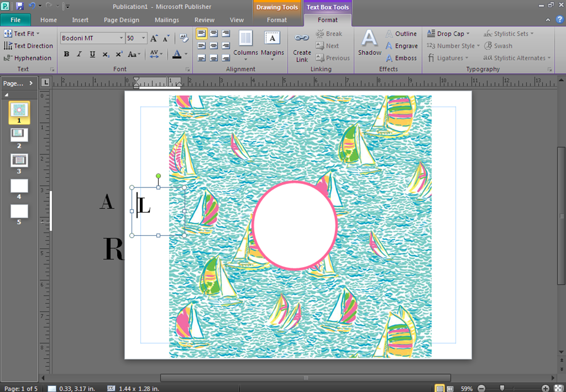The width and height of the screenshot is (566, 392).
Task: Click the zoom in plus icon
Action: point(545,388)
